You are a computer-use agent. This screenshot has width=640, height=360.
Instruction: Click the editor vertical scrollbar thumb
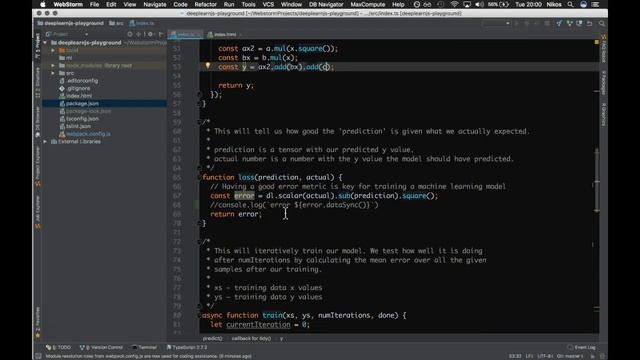(x=597, y=180)
